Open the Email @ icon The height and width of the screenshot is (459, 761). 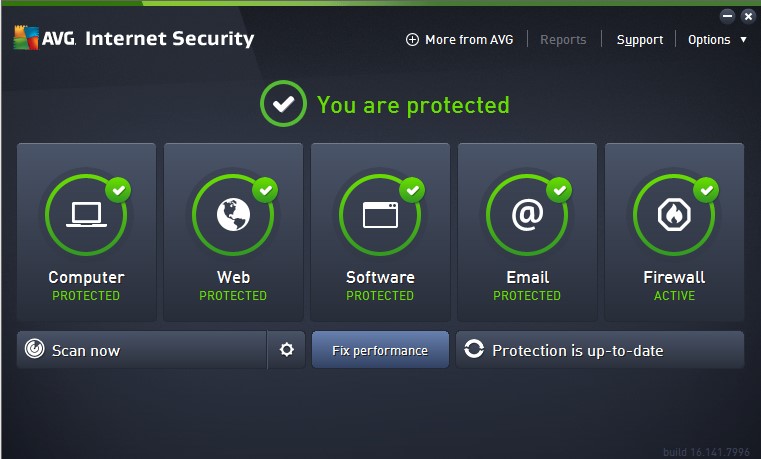click(x=526, y=214)
